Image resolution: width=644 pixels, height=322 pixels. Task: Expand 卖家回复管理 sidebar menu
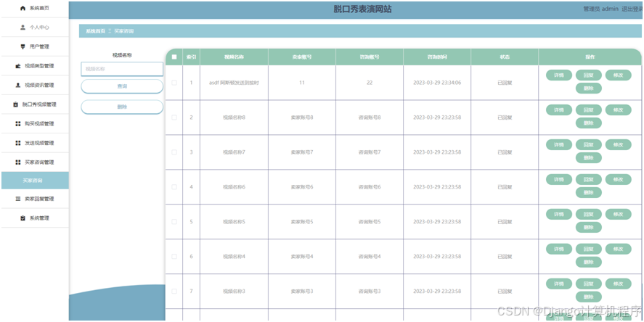tap(35, 199)
